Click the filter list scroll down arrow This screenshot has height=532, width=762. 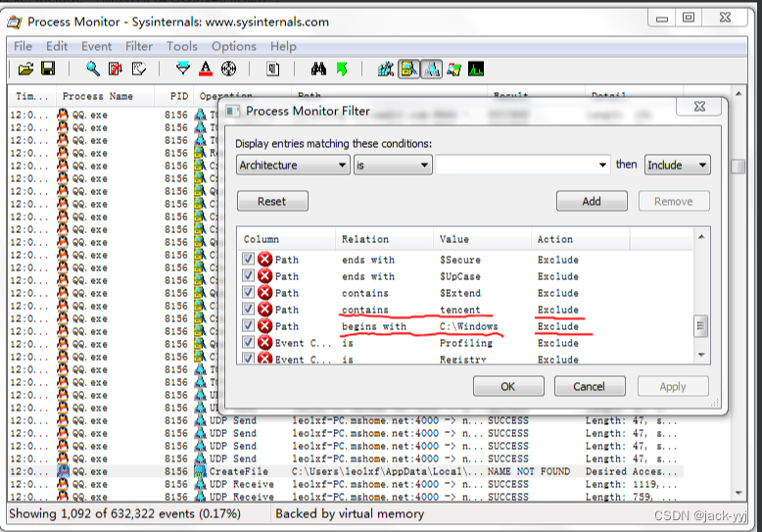(700, 355)
